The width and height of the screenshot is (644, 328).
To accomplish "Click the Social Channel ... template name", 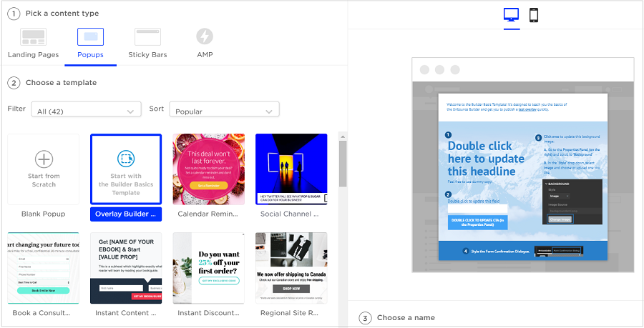I will [x=290, y=214].
